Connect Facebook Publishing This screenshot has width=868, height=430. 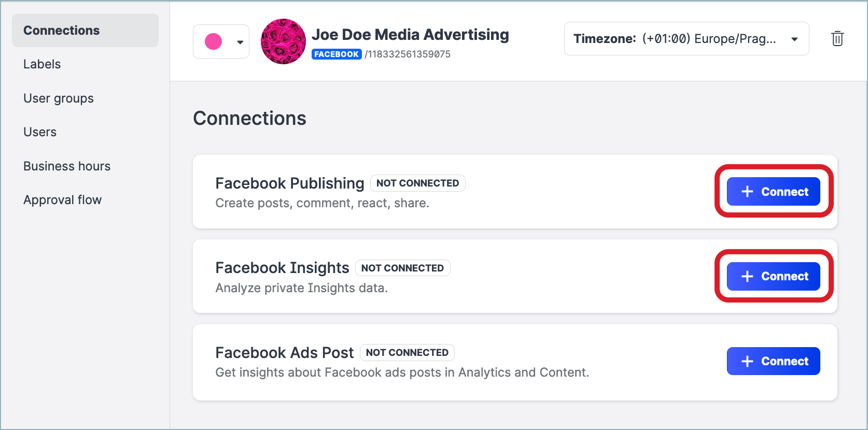(x=773, y=191)
